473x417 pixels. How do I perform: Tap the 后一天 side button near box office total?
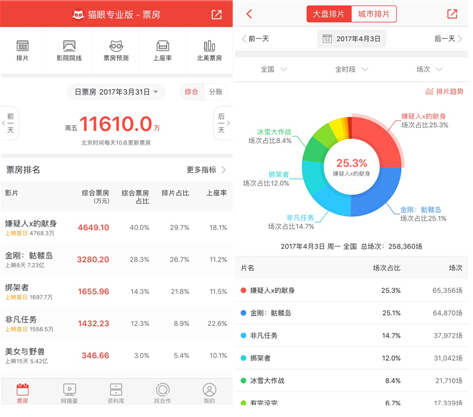222,123
